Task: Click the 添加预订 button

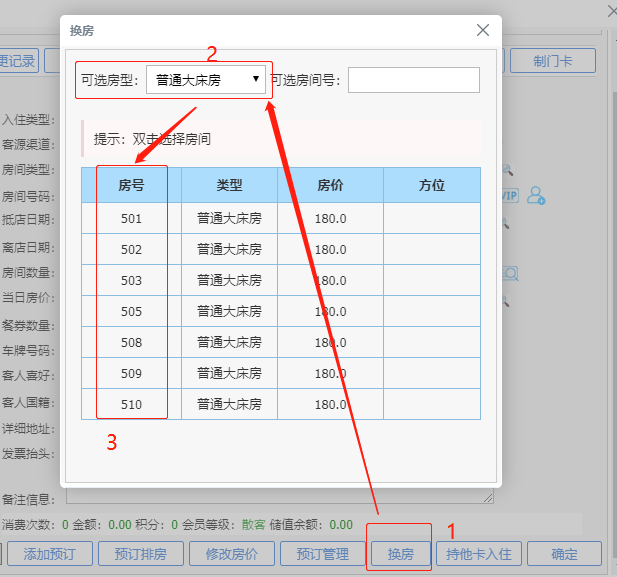Action: [x=50, y=554]
